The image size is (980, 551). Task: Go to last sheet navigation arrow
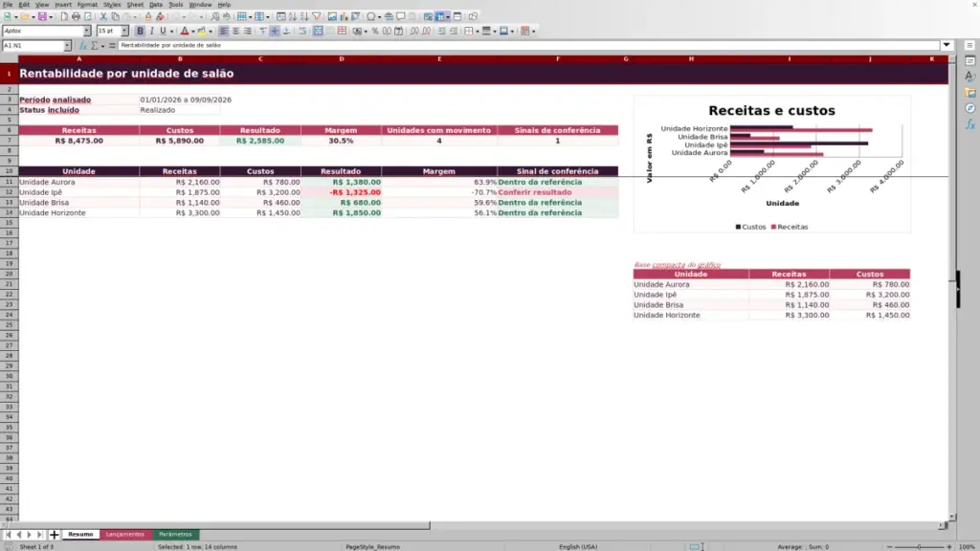tap(39, 535)
